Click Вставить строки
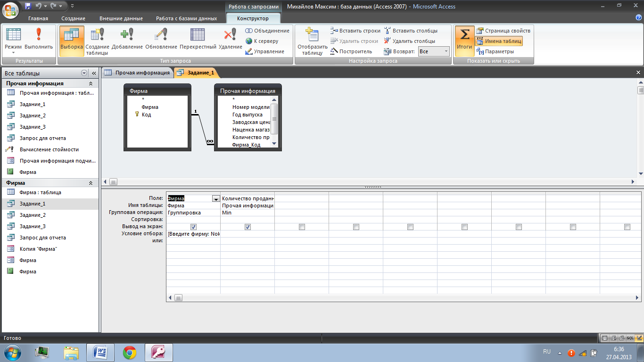The height and width of the screenshot is (362, 644). [355, 31]
